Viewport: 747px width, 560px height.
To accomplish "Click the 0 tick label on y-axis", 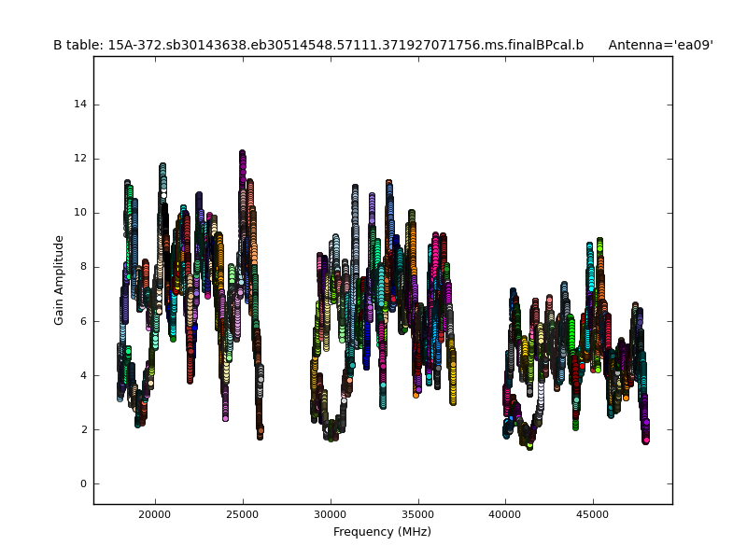I will click(84, 483).
